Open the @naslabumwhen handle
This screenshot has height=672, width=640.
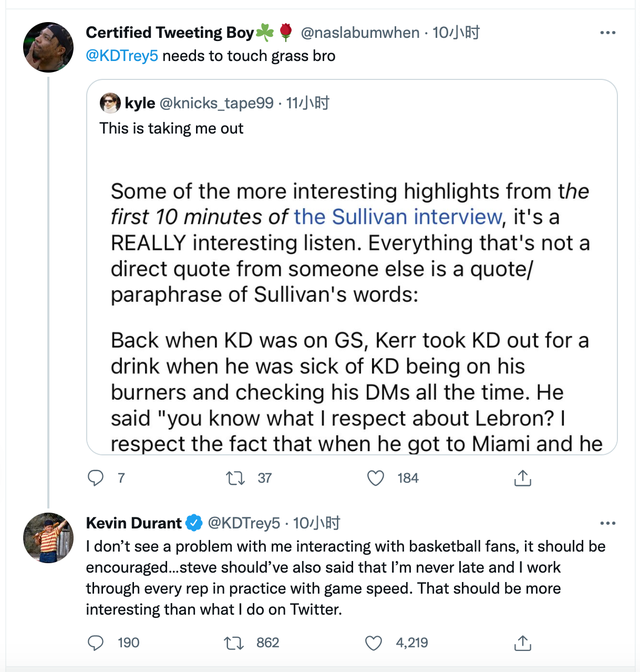point(360,33)
